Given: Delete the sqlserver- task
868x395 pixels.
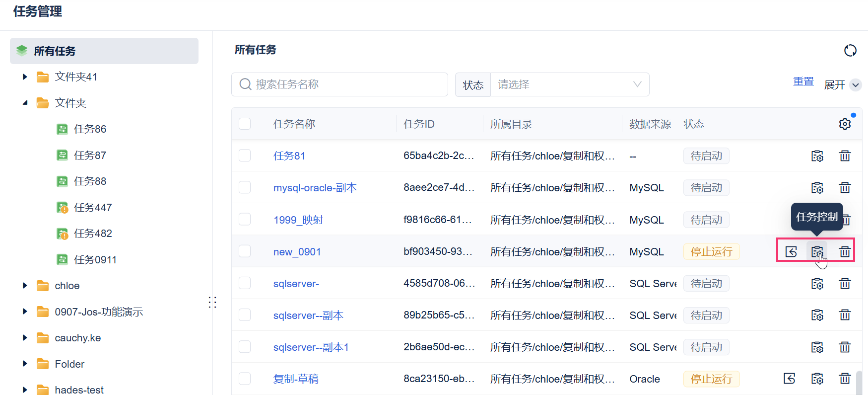Looking at the screenshot, I should 845,284.
